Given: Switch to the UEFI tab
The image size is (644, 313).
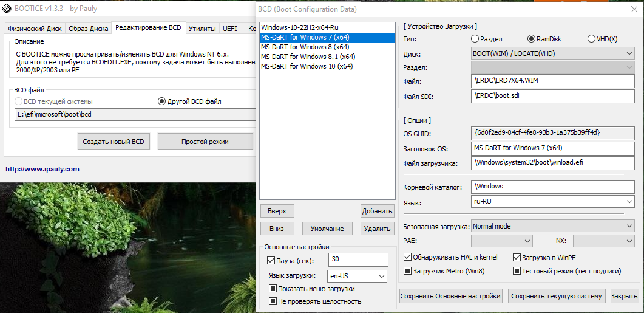Looking at the screenshot, I should [230, 29].
